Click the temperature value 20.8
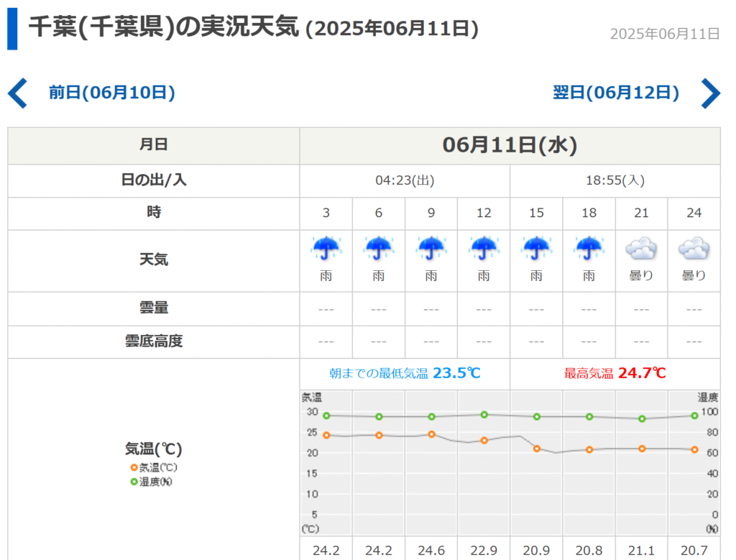This screenshot has height=560, width=736. tap(589, 550)
